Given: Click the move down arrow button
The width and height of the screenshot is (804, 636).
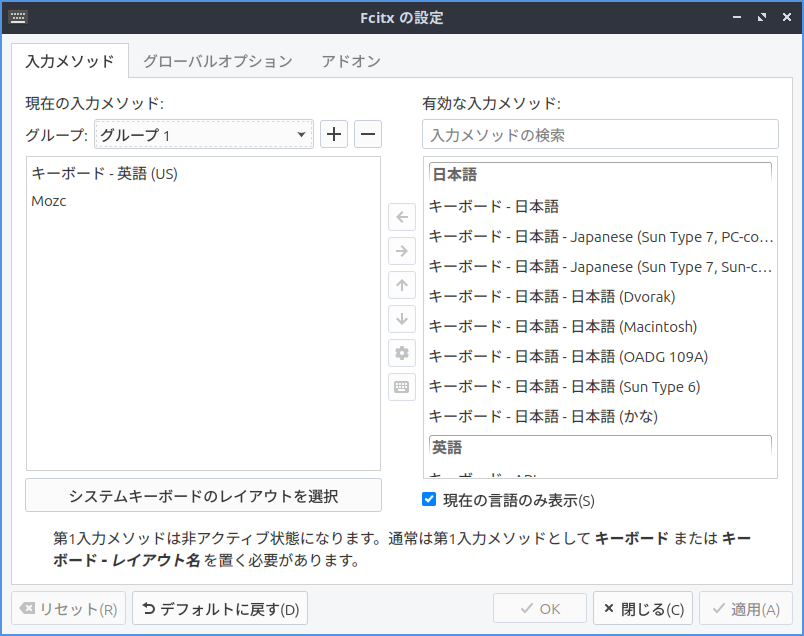Looking at the screenshot, I should [x=402, y=319].
